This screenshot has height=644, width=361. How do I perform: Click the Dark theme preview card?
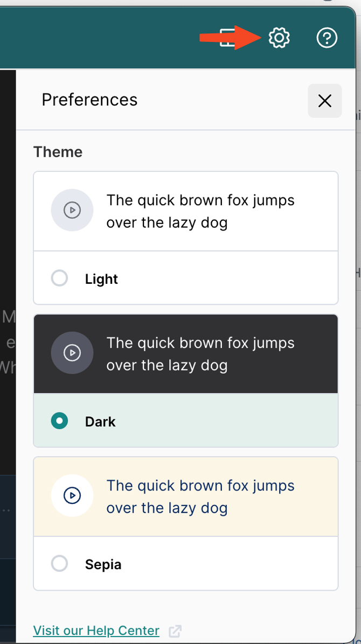(186, 353)
